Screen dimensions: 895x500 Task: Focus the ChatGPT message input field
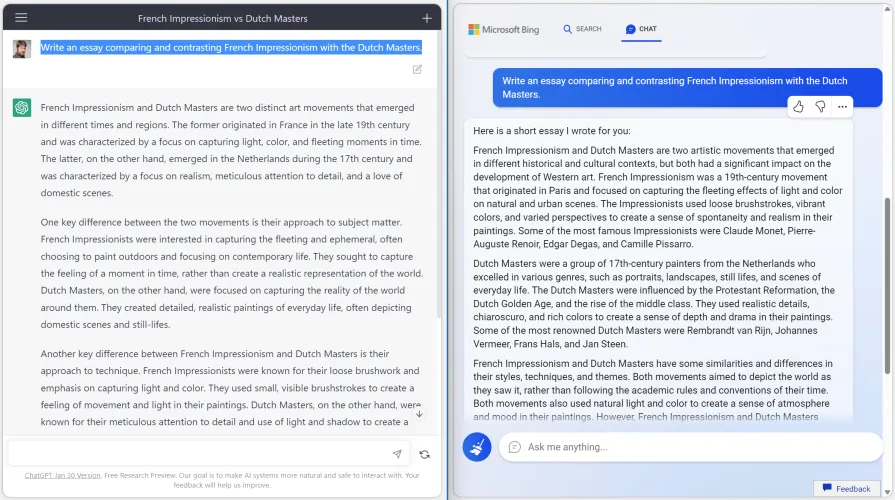click(x=200, y=454)
